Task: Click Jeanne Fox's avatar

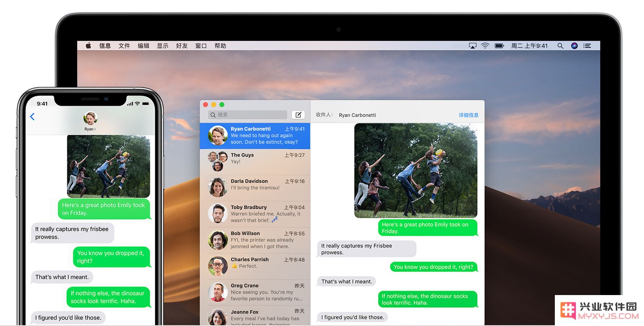Action: pyautogui.click(x=218, y=317)
